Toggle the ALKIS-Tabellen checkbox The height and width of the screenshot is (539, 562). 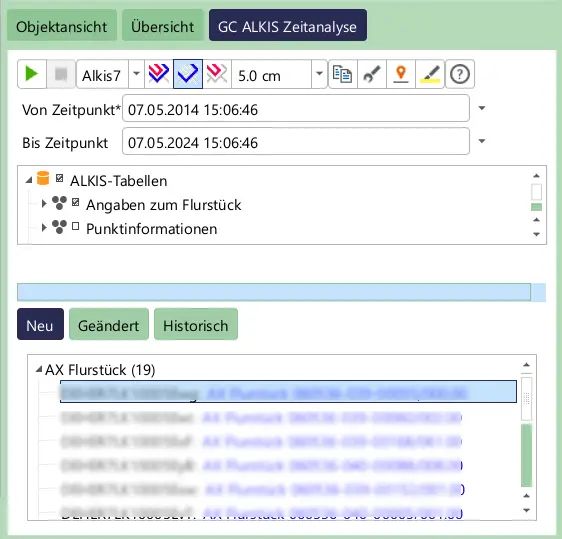coord(59,178)
